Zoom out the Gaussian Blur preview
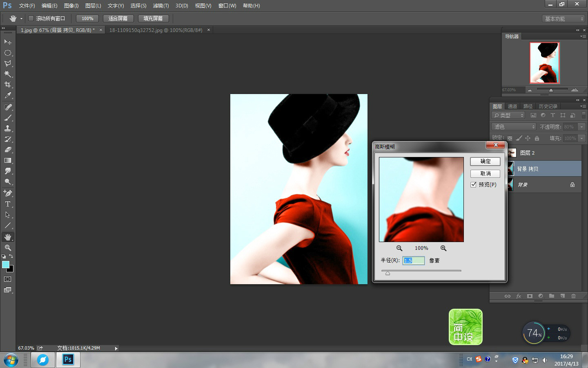The height and width of the screenshot is (368, 588). pyautogui.click(x=399, y=248)
